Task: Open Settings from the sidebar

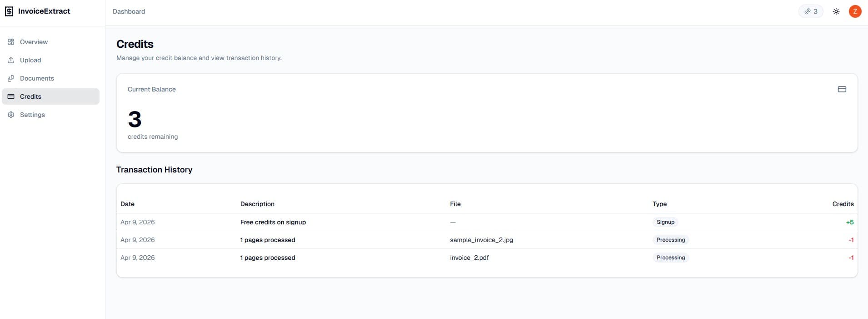Action: coord(50,115)
